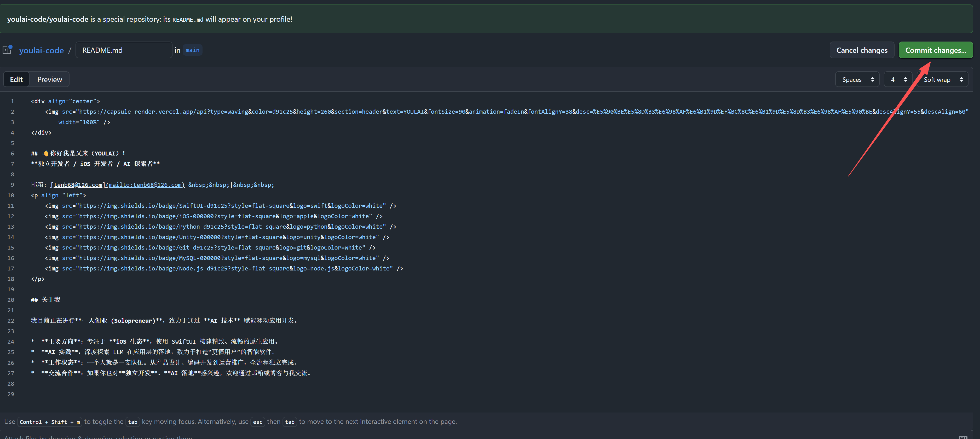Click the Soft wrap selector arrows
Viewport: 980px width, 439px height.
961,79
